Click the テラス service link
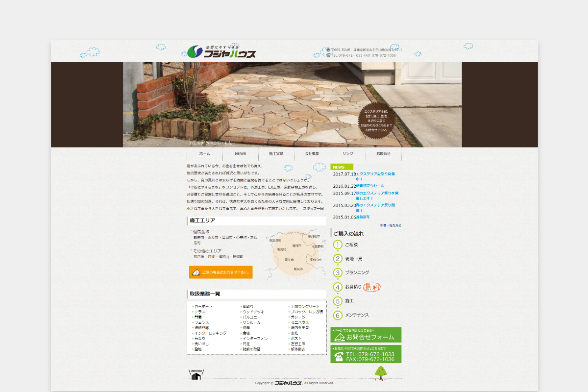This screenshot has width=588, height=392. (x=200, y=312)
